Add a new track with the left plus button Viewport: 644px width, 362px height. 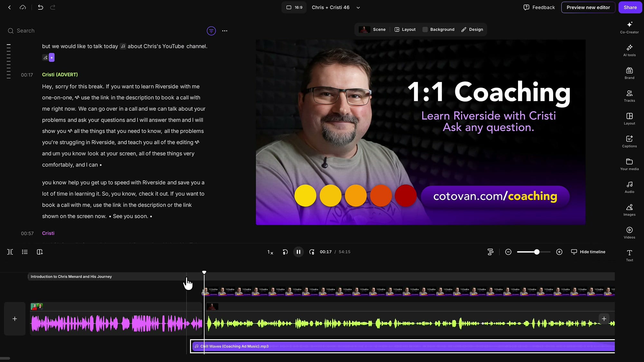tap(14, 319)
